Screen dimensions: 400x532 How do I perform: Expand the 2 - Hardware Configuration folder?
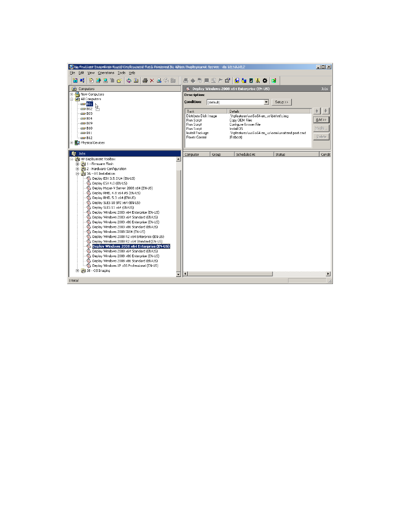coord(78,169)
